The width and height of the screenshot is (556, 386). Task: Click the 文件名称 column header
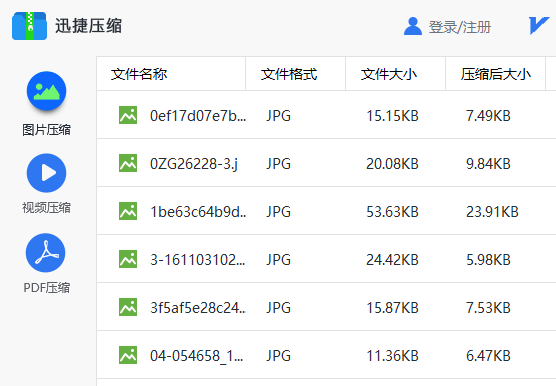click(x=171, y=74)
